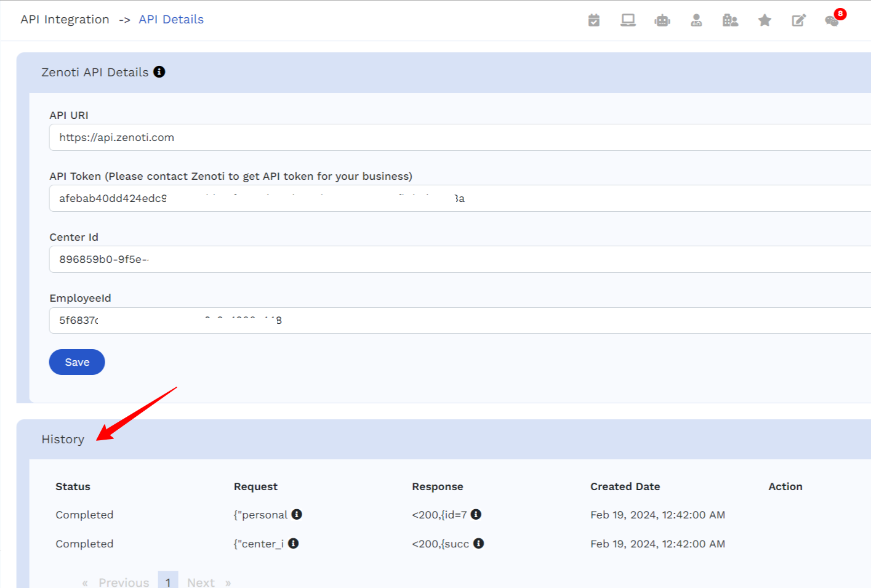The image size is (871, 588).
Task: Click the Response column header
Action: (x=438, y=486)
